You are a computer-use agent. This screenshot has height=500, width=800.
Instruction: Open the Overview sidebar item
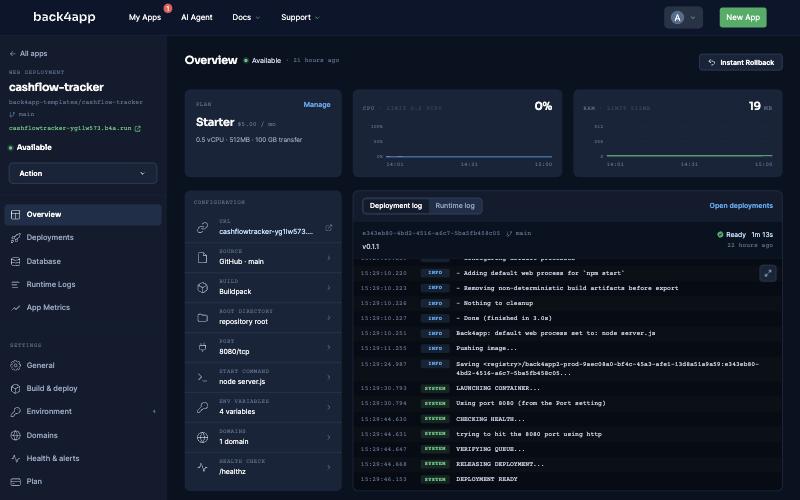83,215
